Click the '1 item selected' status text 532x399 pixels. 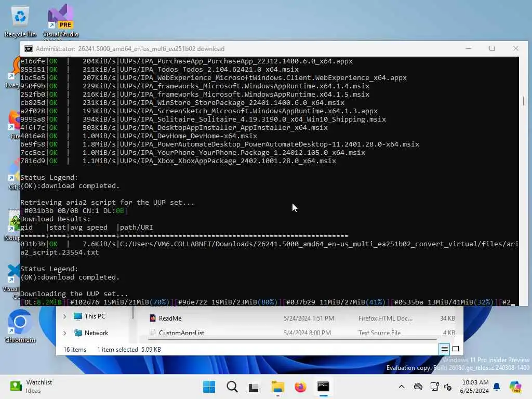(x=117, y=350)
